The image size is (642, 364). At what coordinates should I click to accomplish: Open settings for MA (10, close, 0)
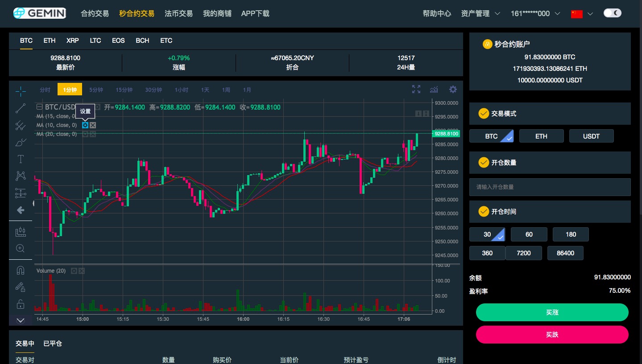point(85,125)
